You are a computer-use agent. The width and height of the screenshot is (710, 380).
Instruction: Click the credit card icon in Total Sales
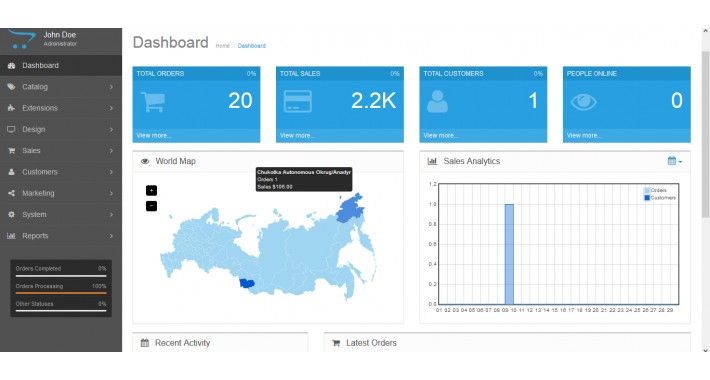pos(297,101)
